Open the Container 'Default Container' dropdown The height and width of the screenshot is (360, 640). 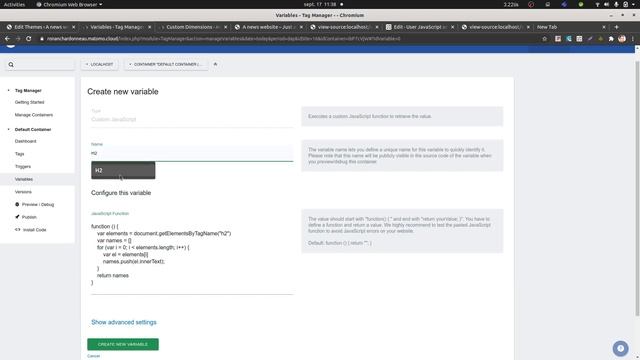[x=166, y=64]
